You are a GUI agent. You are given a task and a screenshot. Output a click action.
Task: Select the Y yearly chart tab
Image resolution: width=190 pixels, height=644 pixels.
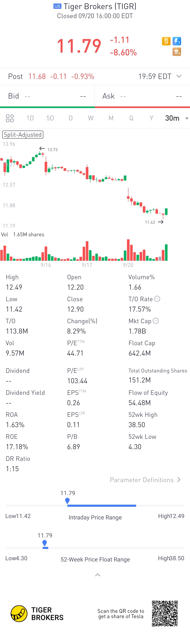(151, 118)
